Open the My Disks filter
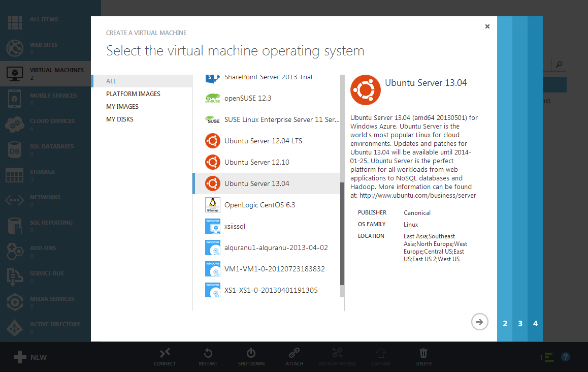 coord(120,119)
